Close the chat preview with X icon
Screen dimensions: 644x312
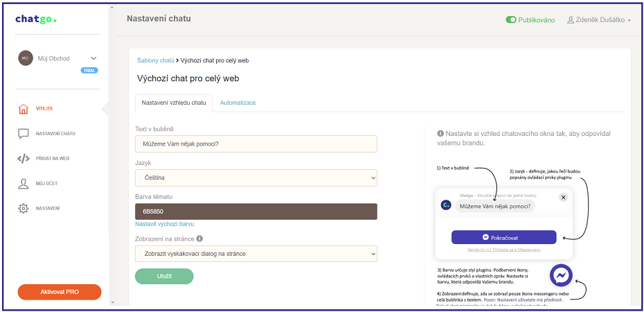pos(564,198)
